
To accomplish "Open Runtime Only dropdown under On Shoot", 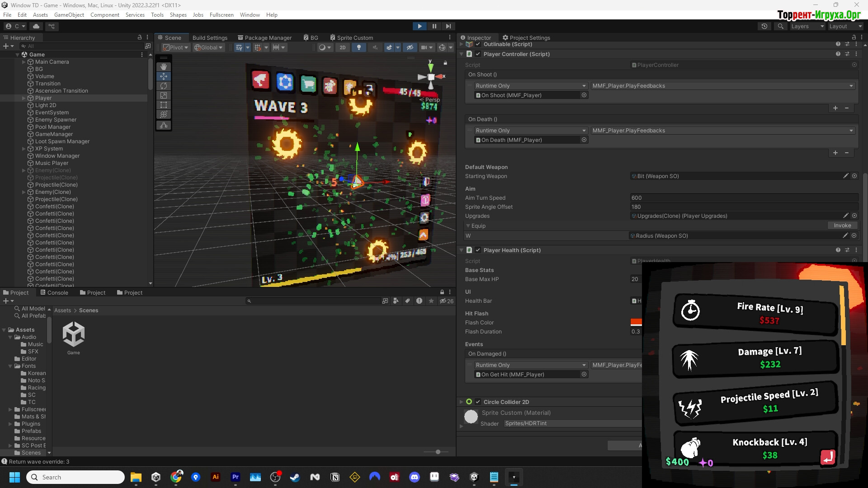I will (530, 86).
